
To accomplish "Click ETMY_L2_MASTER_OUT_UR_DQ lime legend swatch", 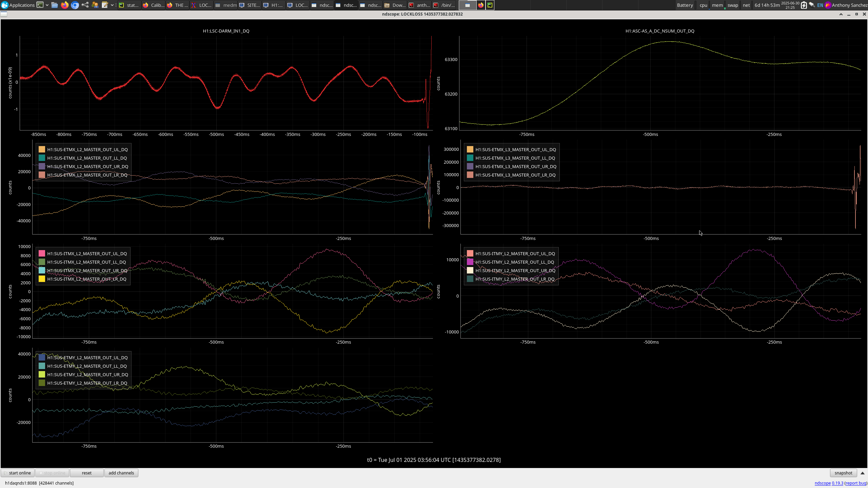I will pyautogui.click(x=42, y=374).
